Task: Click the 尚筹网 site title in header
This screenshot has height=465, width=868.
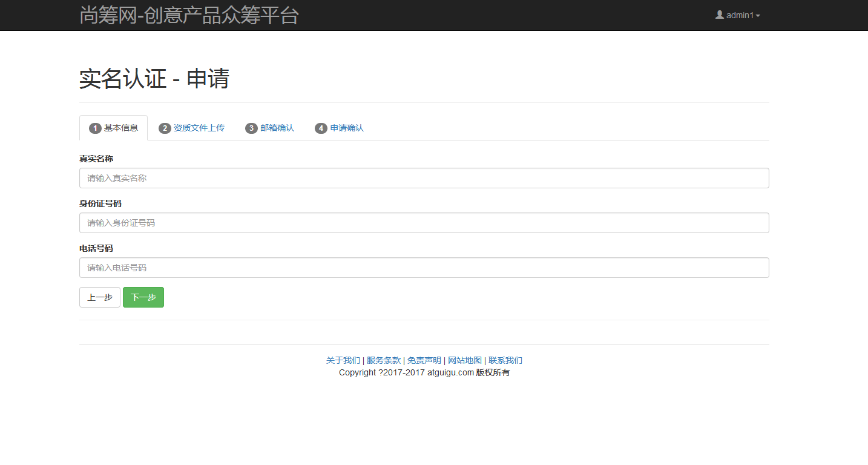Action: (189, 15)
